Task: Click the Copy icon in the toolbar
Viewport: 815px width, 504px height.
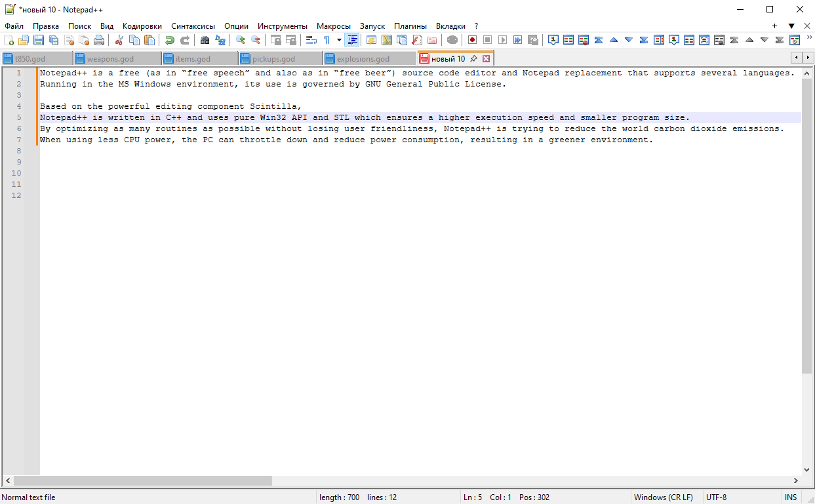Action: click(134, 40)
